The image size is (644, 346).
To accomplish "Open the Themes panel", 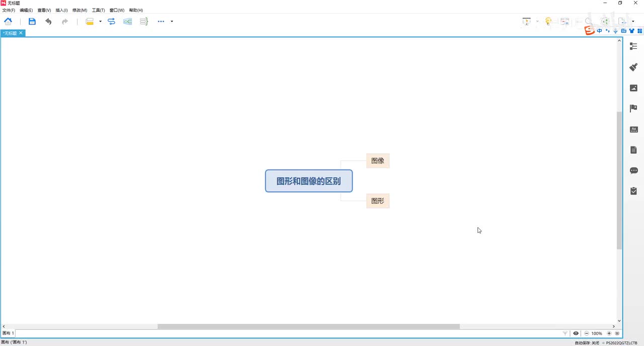I will tap(633, 129).
